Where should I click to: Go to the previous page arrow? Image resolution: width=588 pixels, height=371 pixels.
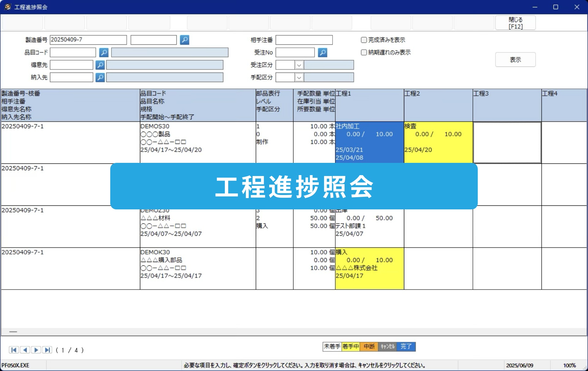[25, 350]
